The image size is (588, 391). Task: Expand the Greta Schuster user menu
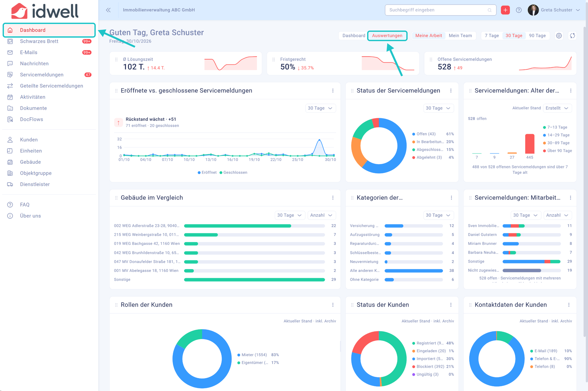coord(554,10)
